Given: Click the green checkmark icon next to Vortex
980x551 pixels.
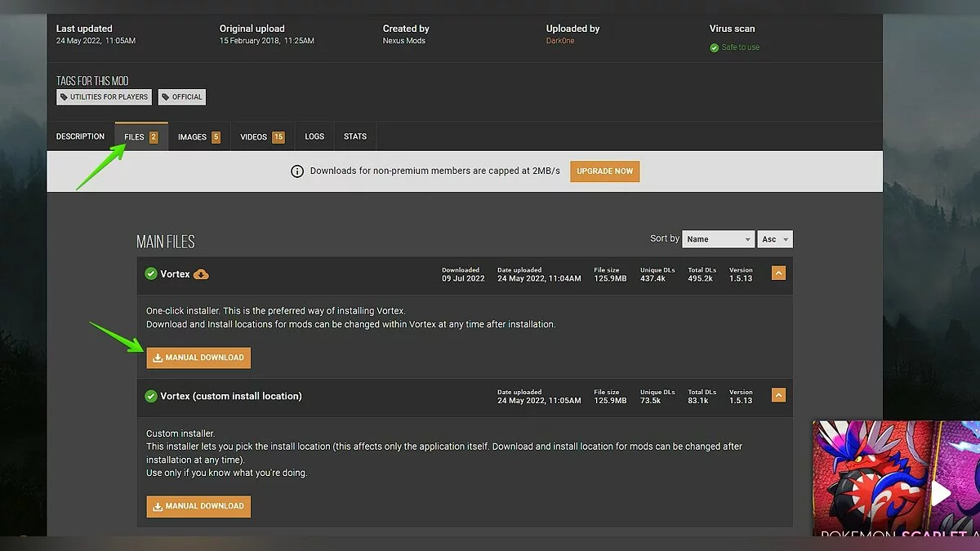Looking at the screenshot, I should (x=150, y=274).
